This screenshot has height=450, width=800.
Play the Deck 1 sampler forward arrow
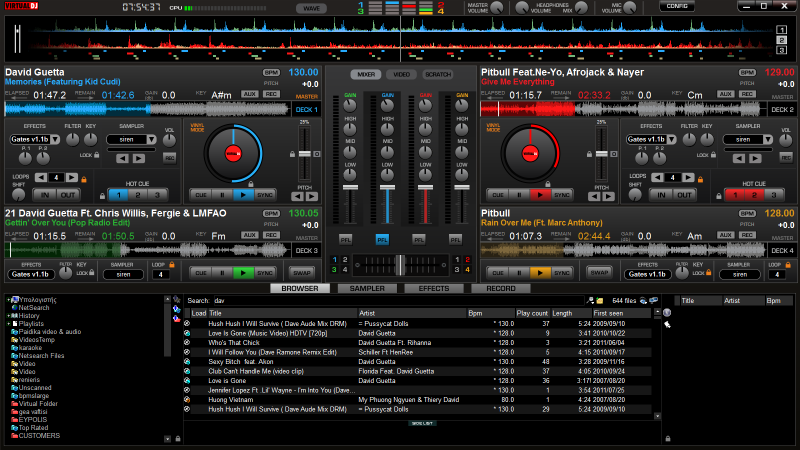point(139,159)
